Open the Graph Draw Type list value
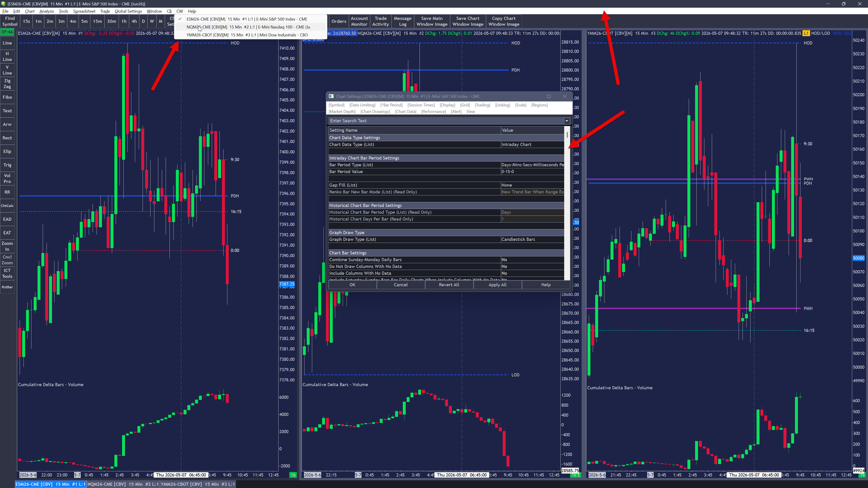 [532, 239]
